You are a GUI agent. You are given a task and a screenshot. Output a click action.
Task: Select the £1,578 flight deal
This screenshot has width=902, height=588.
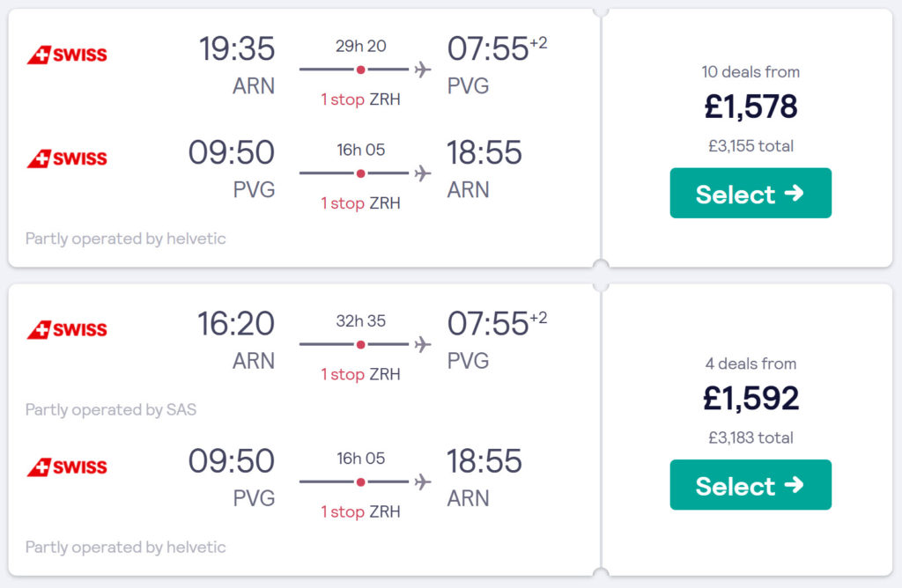pyautogui.click(x=750, y=193)
